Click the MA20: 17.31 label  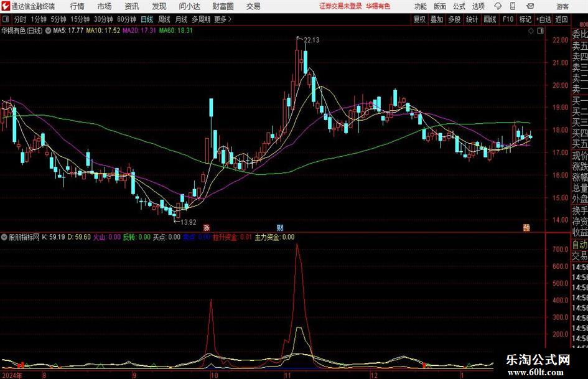coord(139,30)
